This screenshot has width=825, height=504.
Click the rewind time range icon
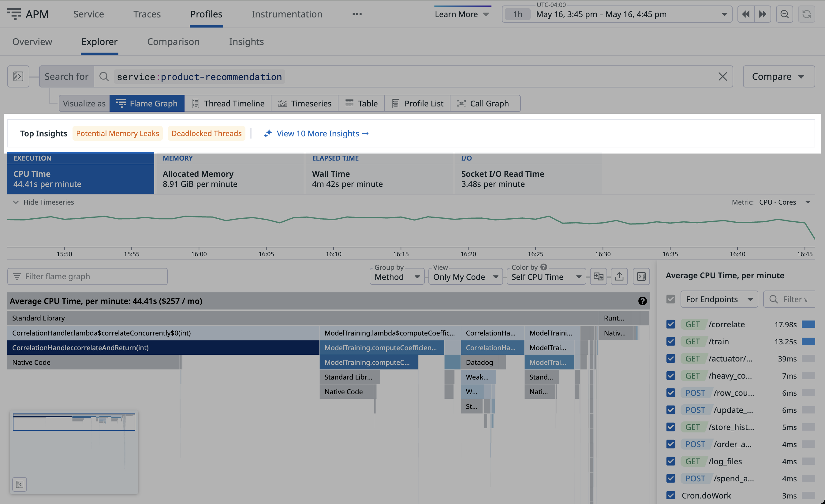click(x=745, y=14)
